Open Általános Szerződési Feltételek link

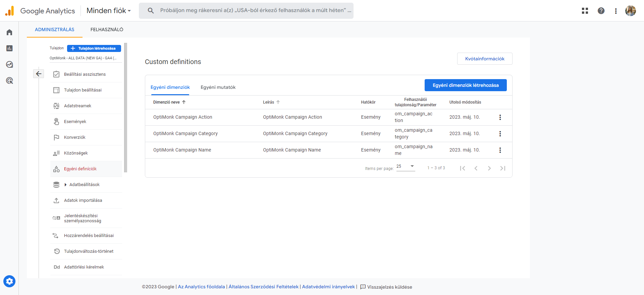[x=263, y=287]
